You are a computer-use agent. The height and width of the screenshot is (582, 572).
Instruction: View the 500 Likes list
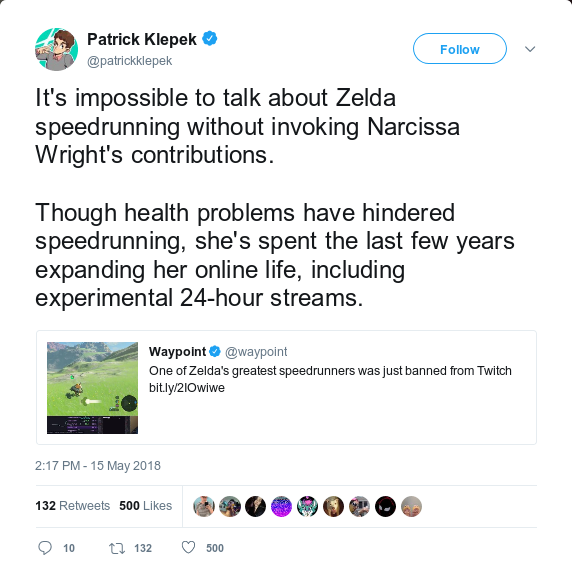tap(146, 506)
